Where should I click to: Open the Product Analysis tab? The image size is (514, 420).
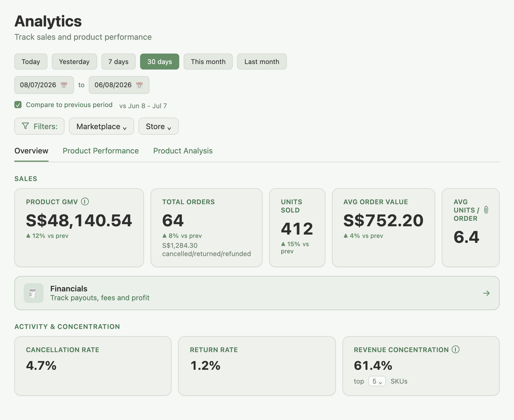tap(183, 151)
